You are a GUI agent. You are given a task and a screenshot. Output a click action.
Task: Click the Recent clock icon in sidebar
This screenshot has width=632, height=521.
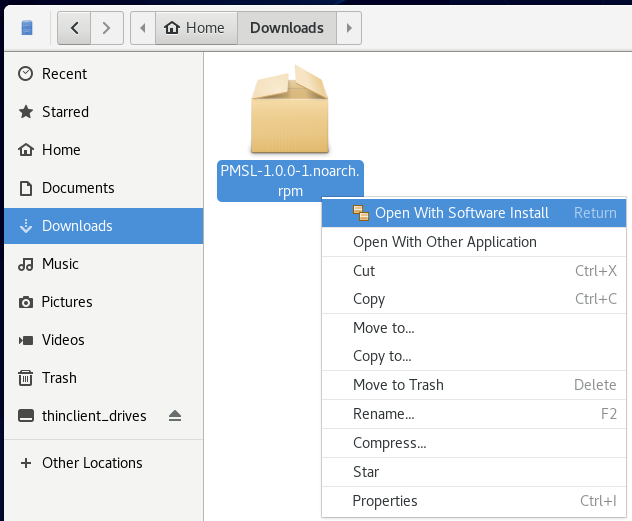[27, 74]
